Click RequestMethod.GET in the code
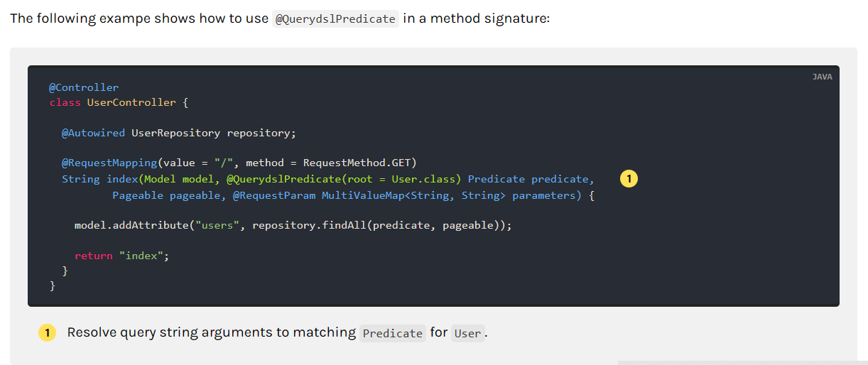 [x=359, y=163]
